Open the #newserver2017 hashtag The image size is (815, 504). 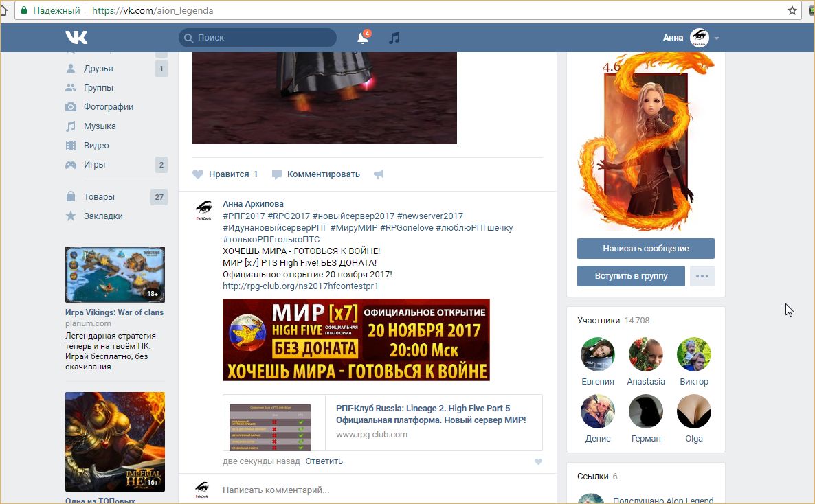coord(430,216)
